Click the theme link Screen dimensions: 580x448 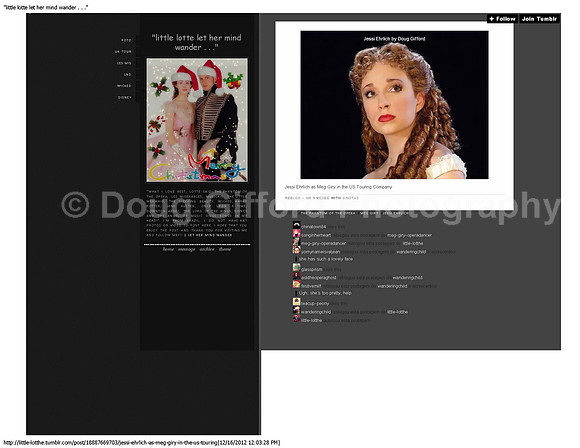[225, 249]
